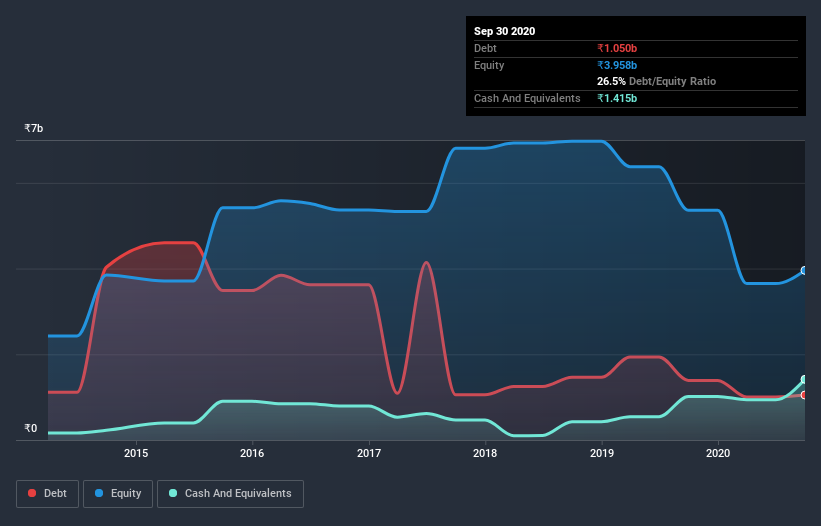Toggle the Equity series in the legend
The height and width of the screenshot is (526, 821).
coord(118,494)
